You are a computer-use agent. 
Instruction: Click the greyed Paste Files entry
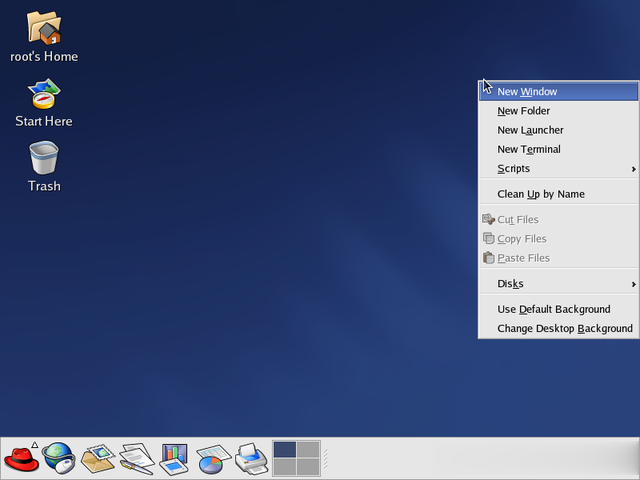pos(558,258)
